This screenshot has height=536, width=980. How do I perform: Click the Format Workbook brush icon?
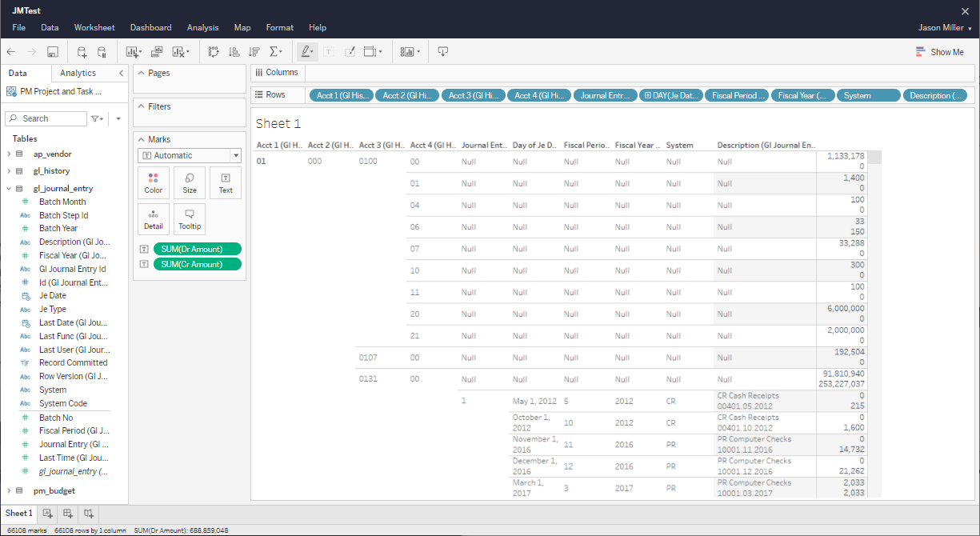[350, 52]
